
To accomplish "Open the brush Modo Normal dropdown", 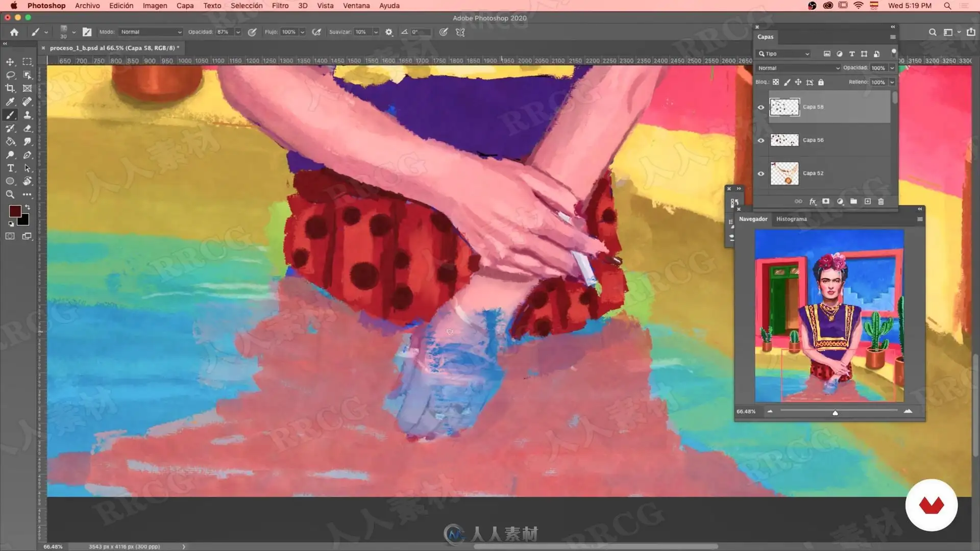I will tap(151, 32).
